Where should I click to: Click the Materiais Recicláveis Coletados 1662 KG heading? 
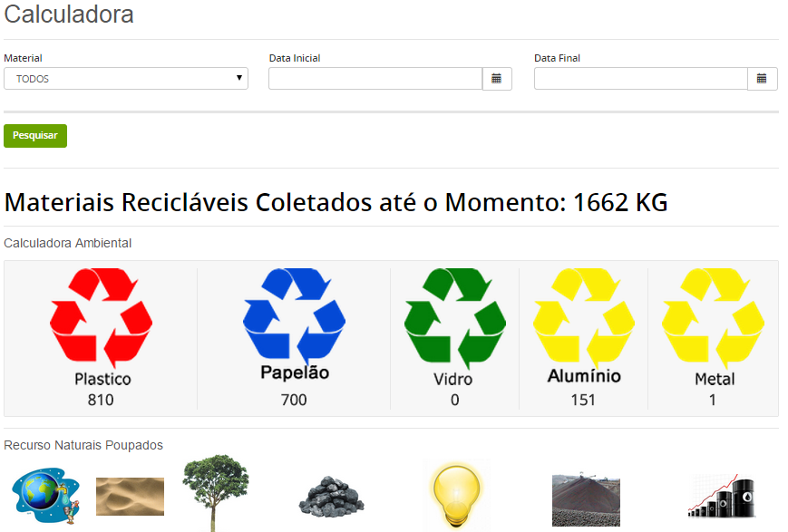pos(336,202)
